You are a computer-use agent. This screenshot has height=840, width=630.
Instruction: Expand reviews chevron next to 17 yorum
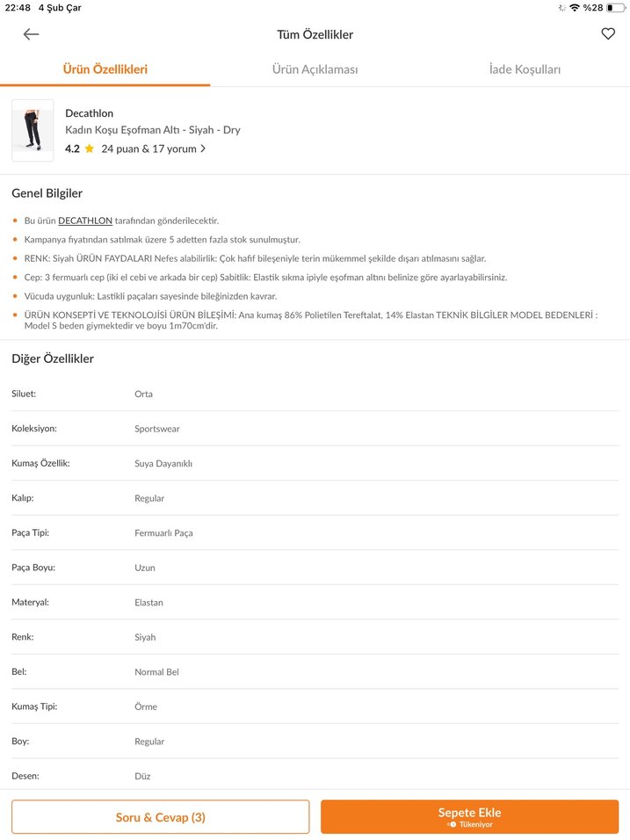(x=204, y=149)
